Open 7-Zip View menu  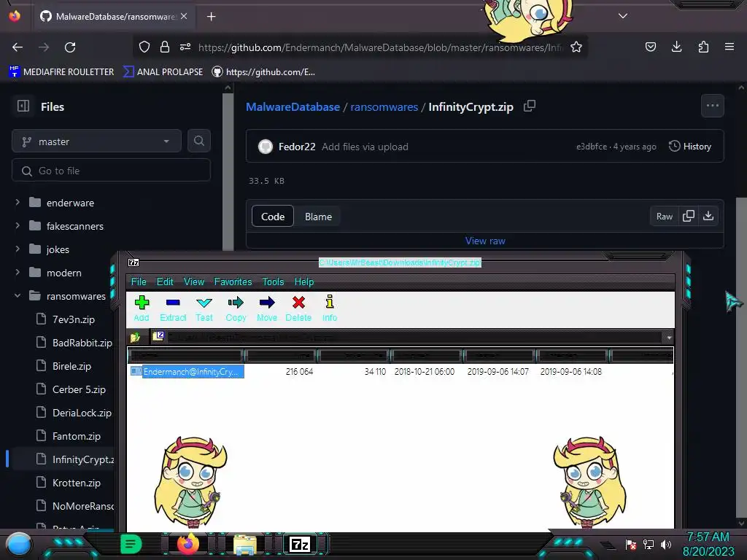(194, 282)
